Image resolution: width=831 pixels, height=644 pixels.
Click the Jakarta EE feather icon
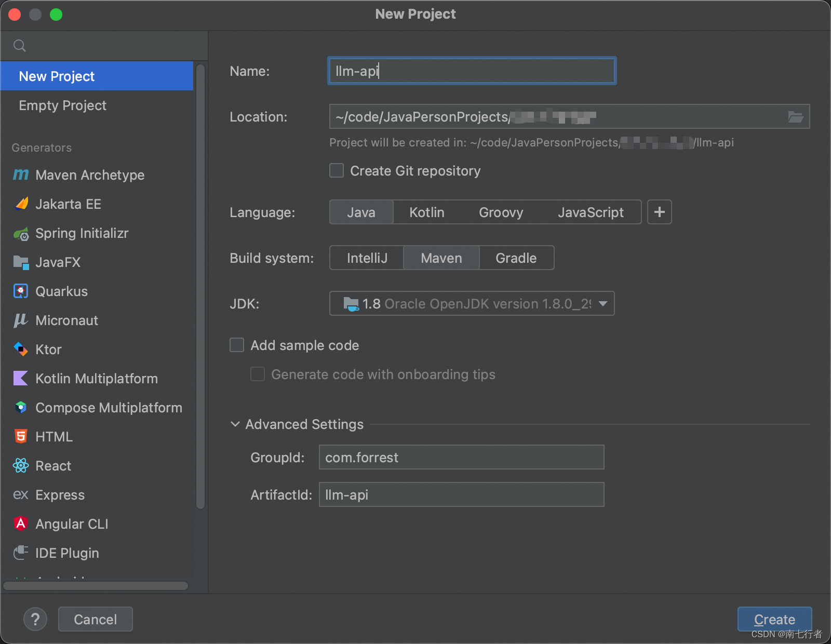(x=21, y=204)
